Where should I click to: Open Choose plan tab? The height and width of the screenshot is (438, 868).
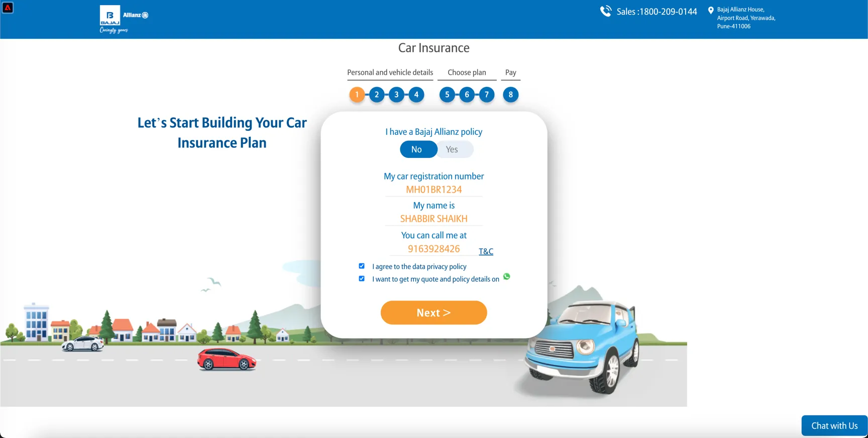[467, 73]
